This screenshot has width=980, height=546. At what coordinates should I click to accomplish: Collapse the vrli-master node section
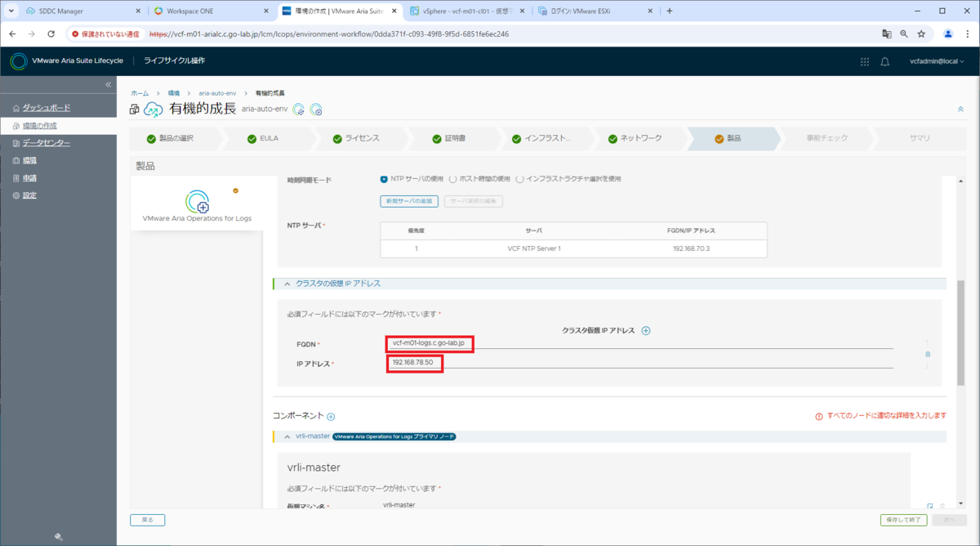click(x=287, y=436)
